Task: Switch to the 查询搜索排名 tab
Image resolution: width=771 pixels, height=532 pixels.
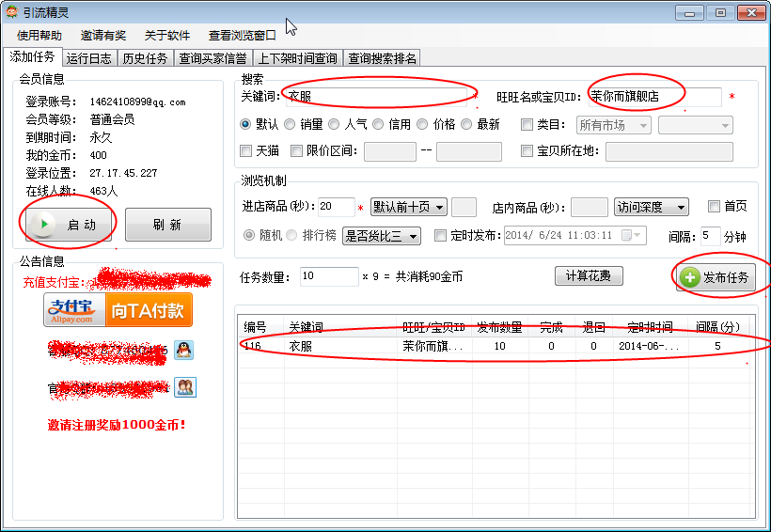Action: click(x=382, y=58)
